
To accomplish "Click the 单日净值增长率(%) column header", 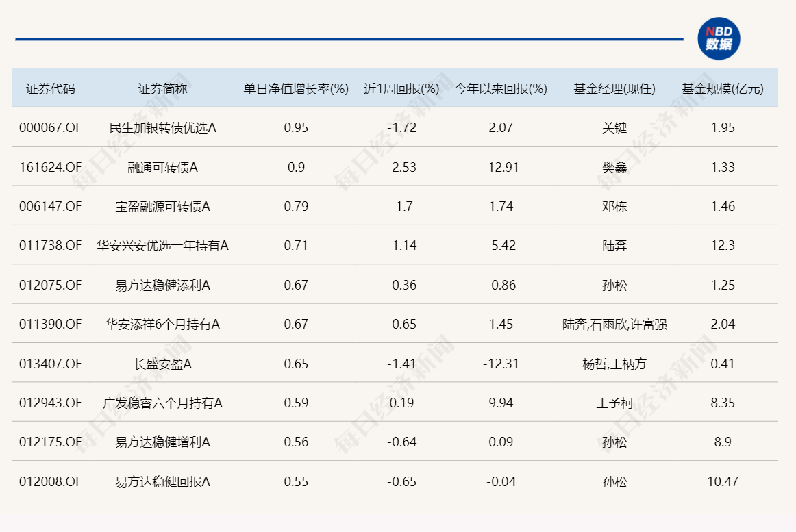I will pyautogui.click(x=296, y=89).
